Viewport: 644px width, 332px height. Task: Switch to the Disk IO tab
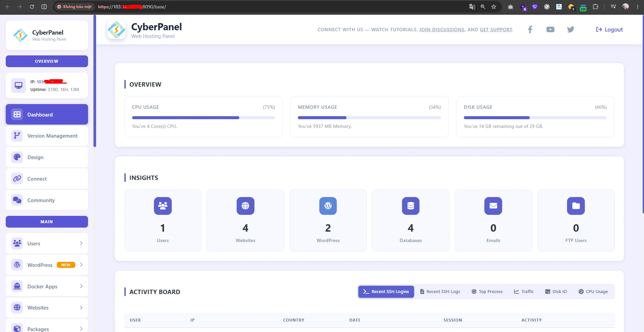[x=556, y=292]
